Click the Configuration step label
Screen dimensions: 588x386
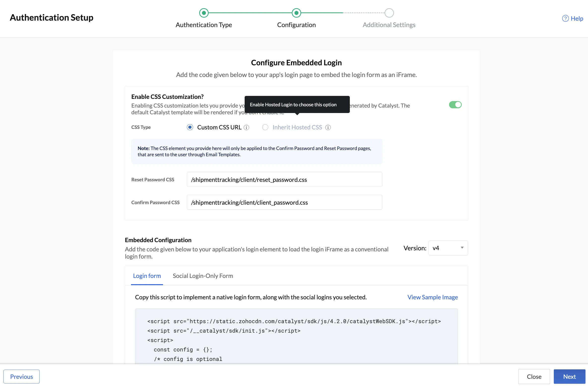[296, 25]
